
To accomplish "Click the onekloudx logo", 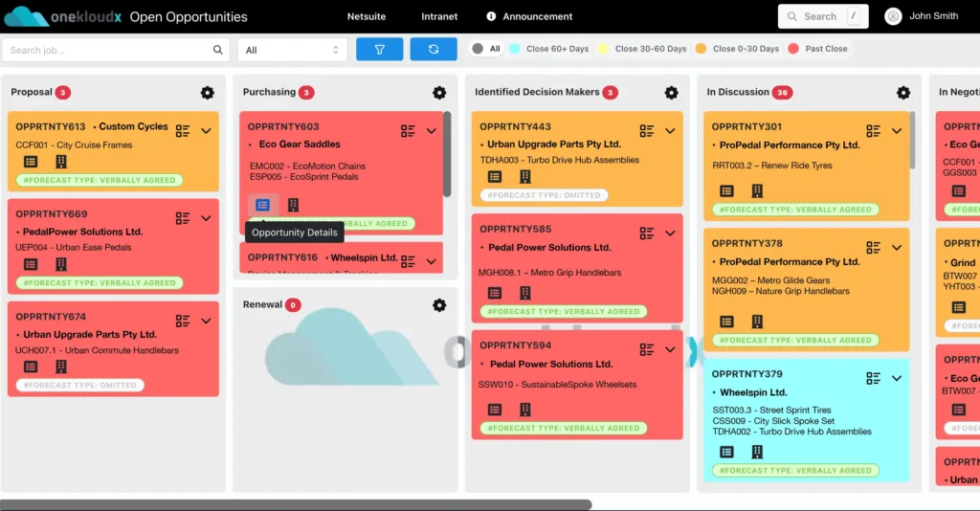I will [62, 17].
